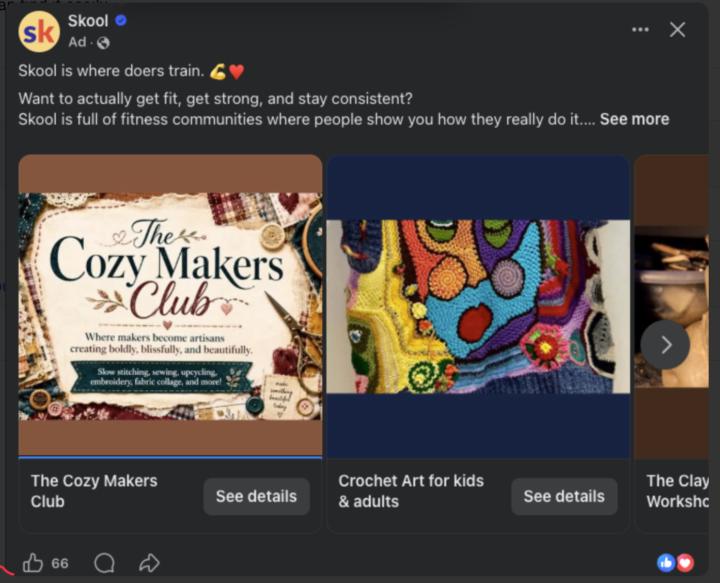This screenshot has height=583, width=720.
Task: See details for Crochet Art card
Action: (x=564, y=496)
